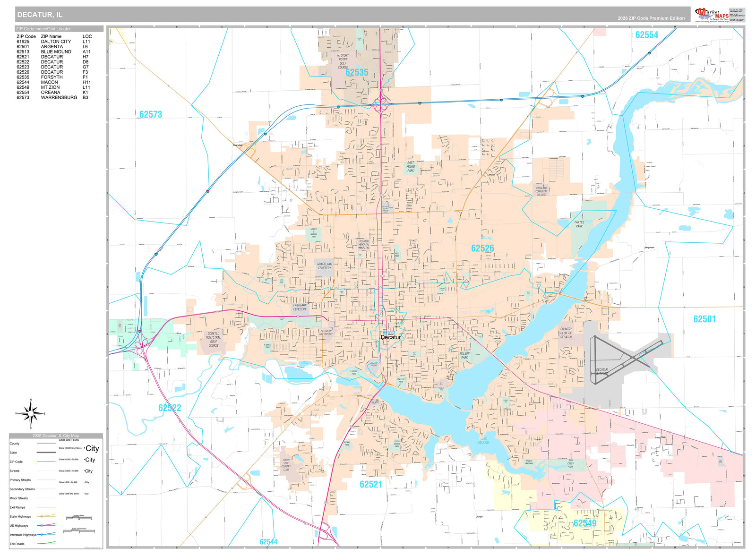The height and width of the screenshot is (556, 756).
Task: Click the 62535 ZIP label on map
Action: (x=357, y=72)
